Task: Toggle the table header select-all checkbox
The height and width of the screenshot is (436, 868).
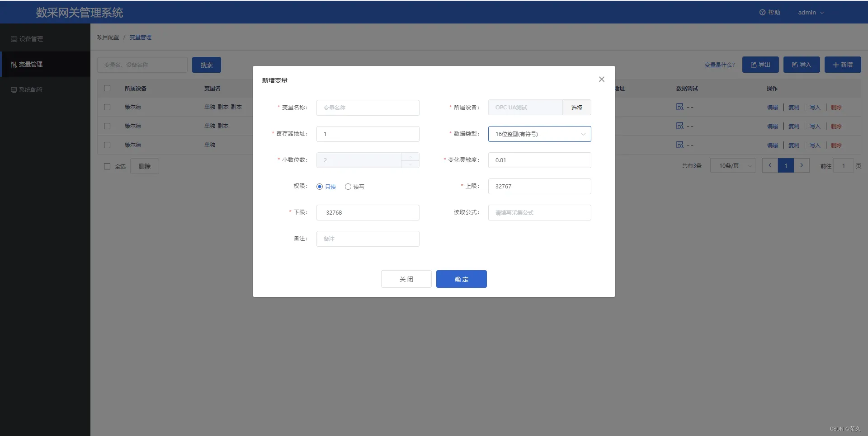Action: (107, 88)
